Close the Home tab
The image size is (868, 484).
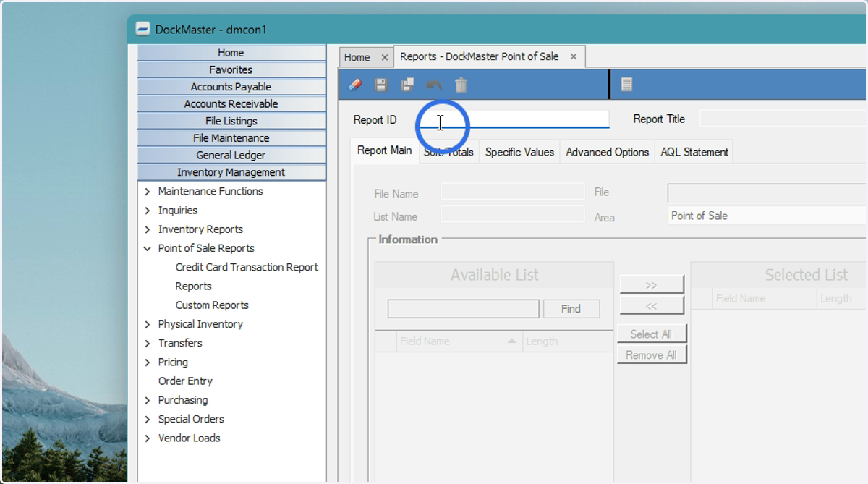click(384, 57)
